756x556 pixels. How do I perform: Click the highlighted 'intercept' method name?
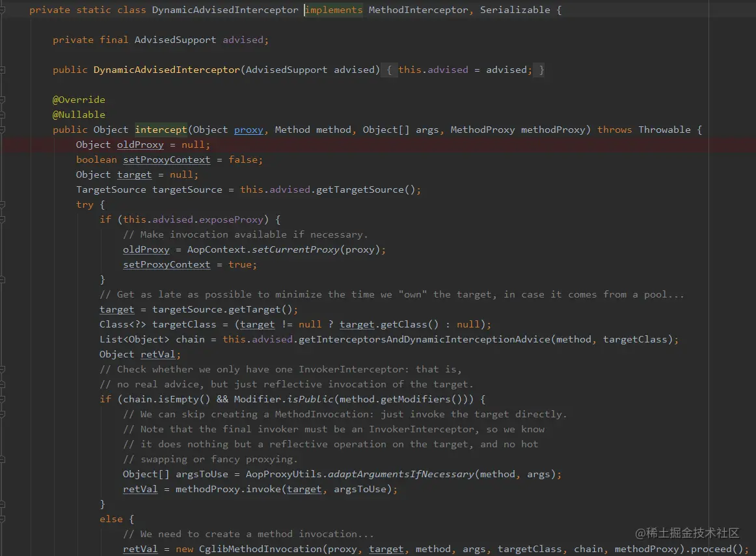pos(161,130)
